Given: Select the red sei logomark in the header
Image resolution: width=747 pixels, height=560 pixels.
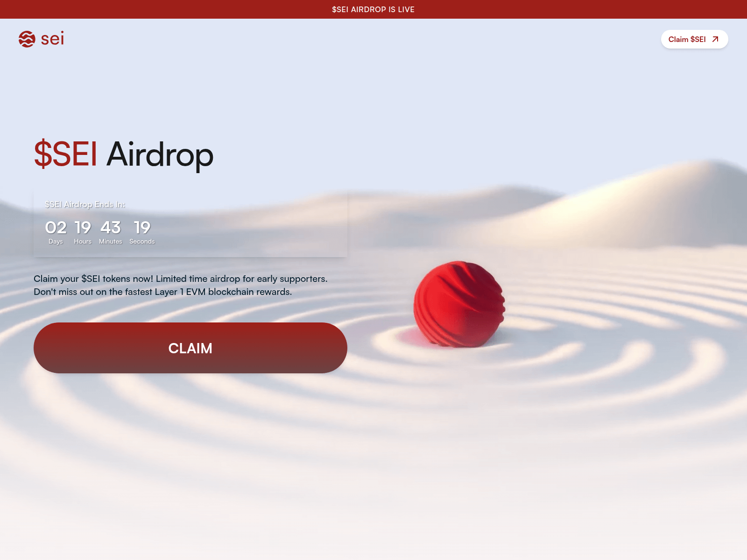Looking at the screenshot, I should tap(27, 39).
